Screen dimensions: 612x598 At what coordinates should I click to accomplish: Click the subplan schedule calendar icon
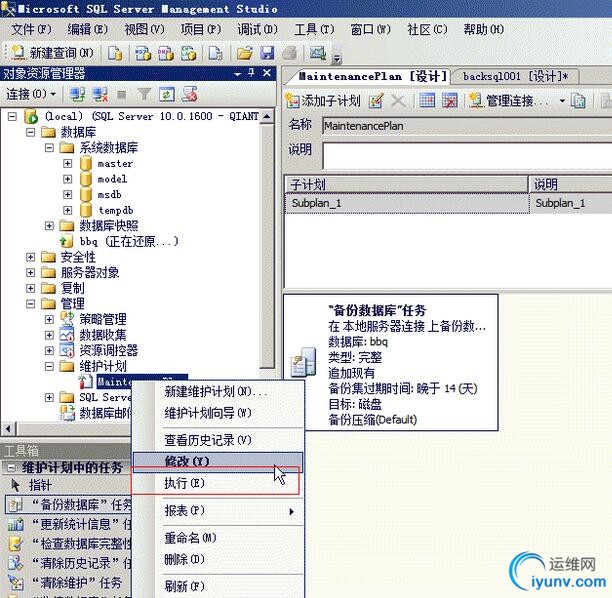pos(427,101)
